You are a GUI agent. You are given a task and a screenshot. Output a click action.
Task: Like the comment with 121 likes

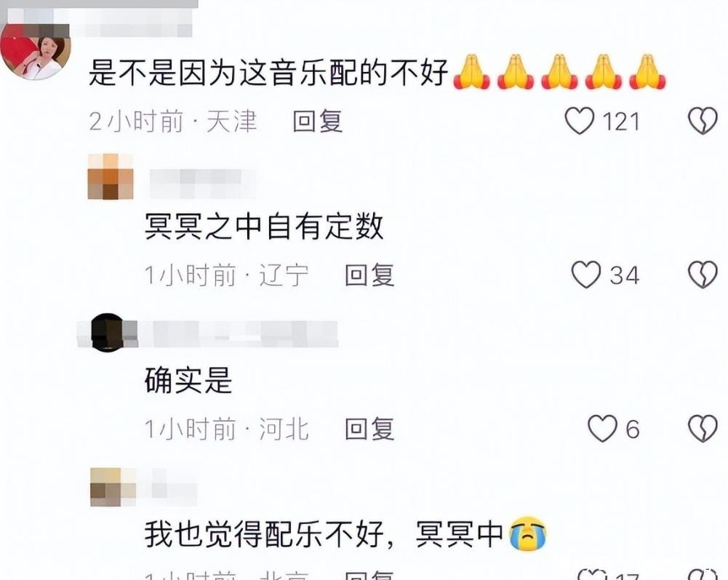[x=579, y=121]
